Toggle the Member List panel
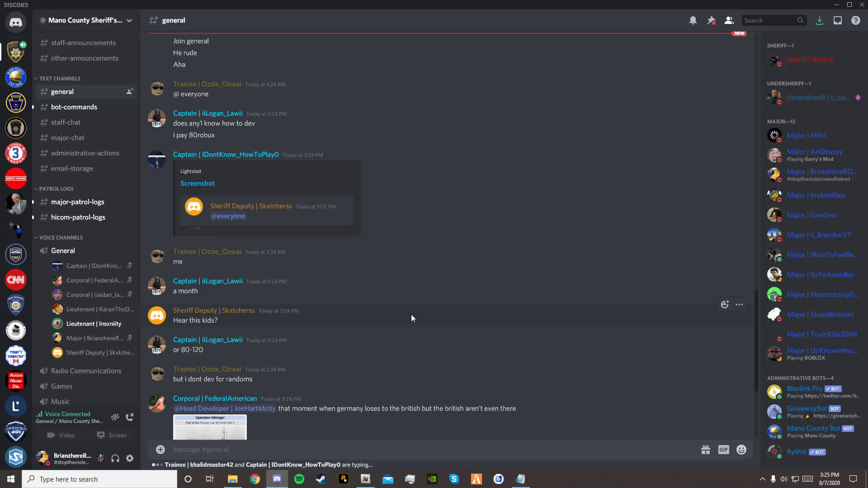868x488 pixels. (729, 20)
